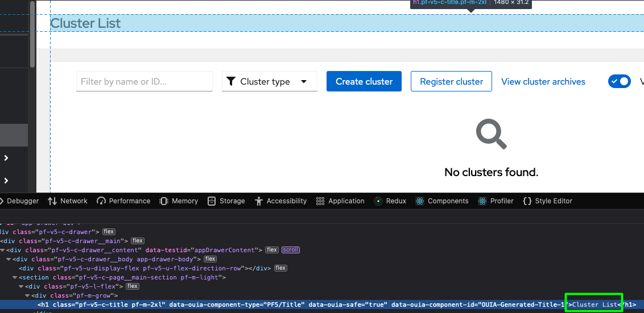Click the page vertical scrollbar thumb
Image resolution: width=644 pixels, height=313 pixels.
(x=32, y=34)
